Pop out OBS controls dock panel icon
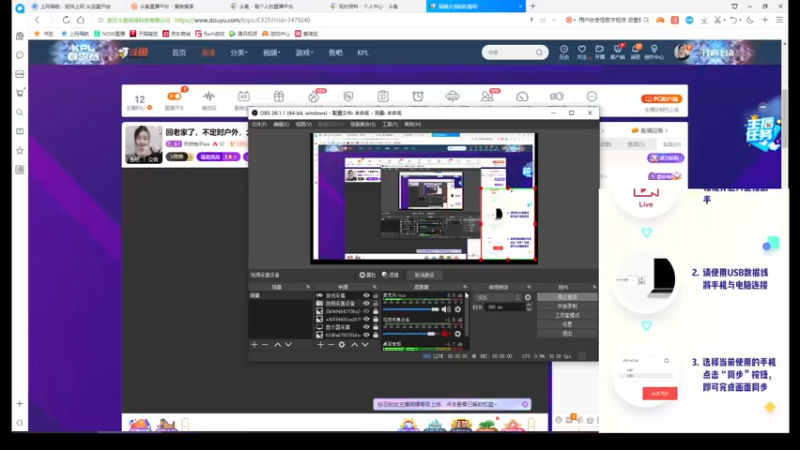 coord(594,287)
